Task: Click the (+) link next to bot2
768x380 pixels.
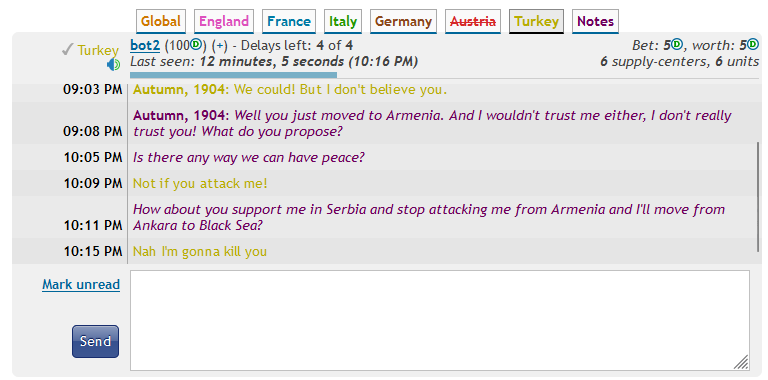Action: [220, 46]
